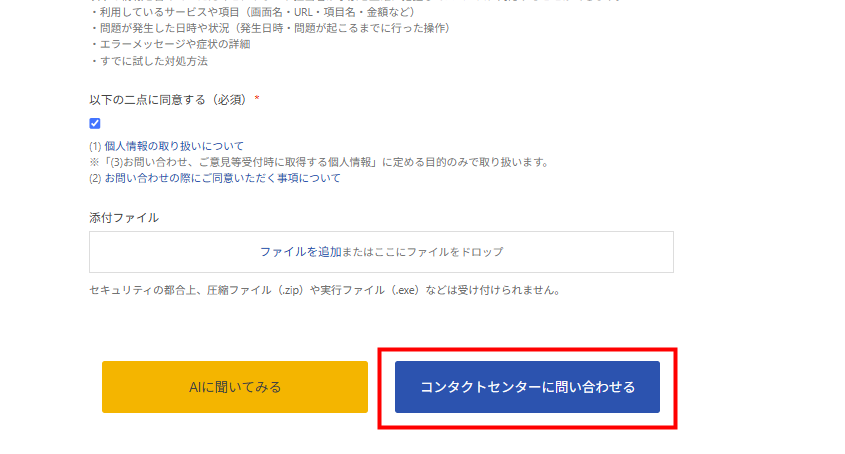Click the (1) marker before the privacy link
The image size is (845, 454).
coord(95,146)
